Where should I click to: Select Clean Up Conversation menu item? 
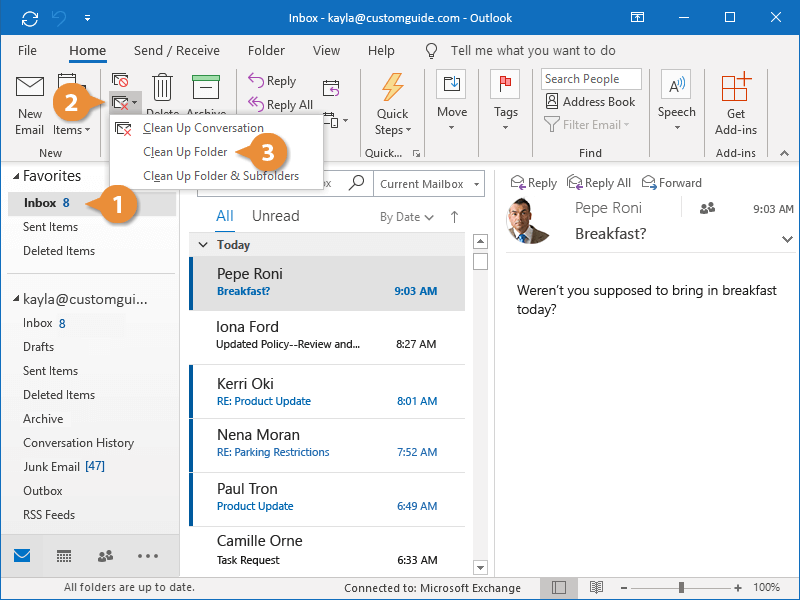tap(216, 128)
